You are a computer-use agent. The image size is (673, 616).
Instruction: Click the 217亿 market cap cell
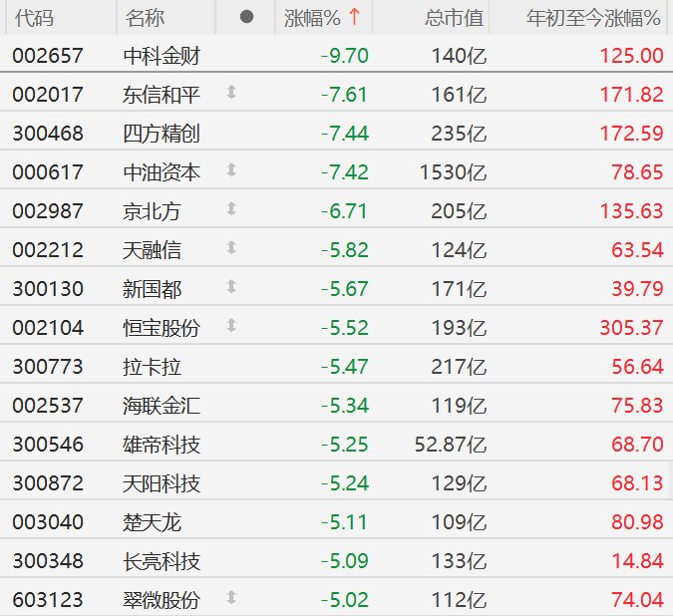pyautogui.click(x=459, y=367)
